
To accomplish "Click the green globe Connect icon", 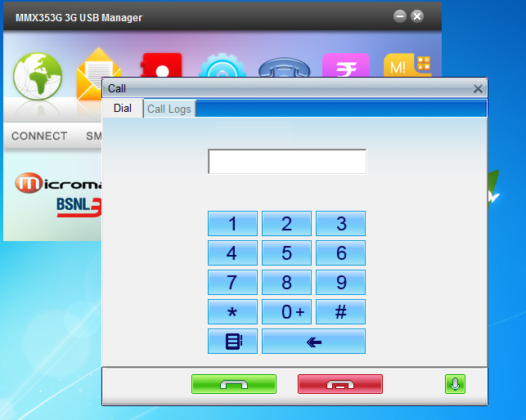I will [38, 77].
